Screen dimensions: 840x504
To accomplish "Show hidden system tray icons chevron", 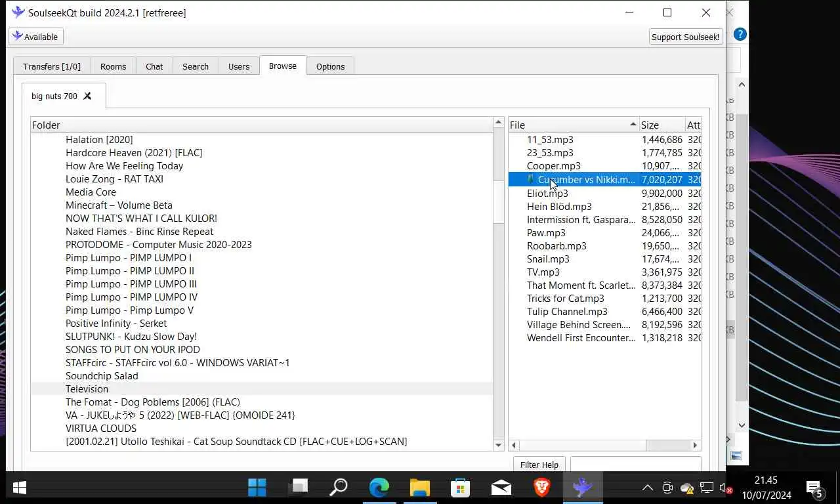I will coord(647,488).
